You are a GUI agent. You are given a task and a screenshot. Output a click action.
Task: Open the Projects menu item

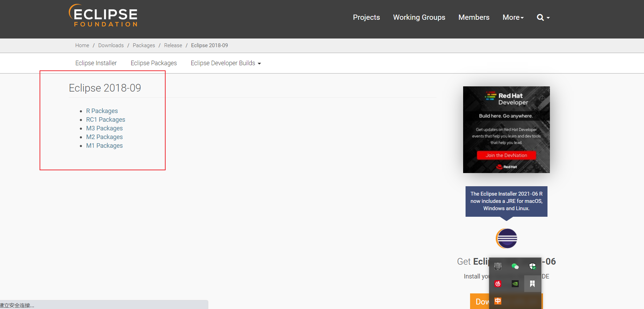point(366,17)
